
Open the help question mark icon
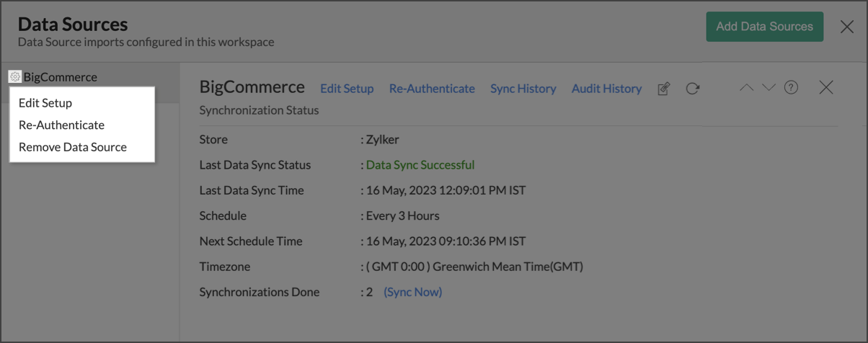click(x=791, y=88)
